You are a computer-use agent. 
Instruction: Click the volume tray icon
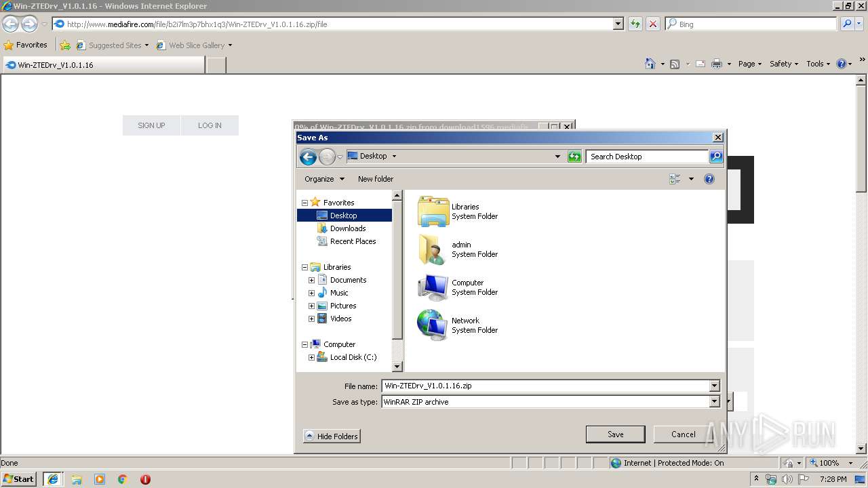(787, 479)
